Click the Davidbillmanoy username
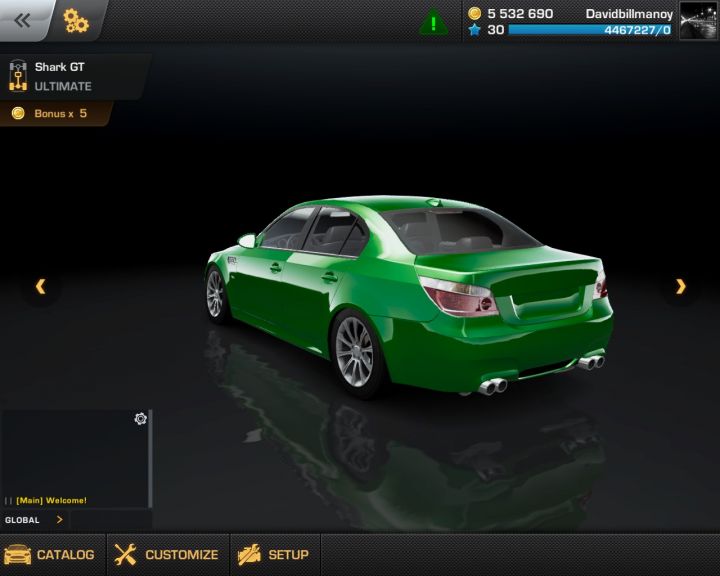 [628, 14]
